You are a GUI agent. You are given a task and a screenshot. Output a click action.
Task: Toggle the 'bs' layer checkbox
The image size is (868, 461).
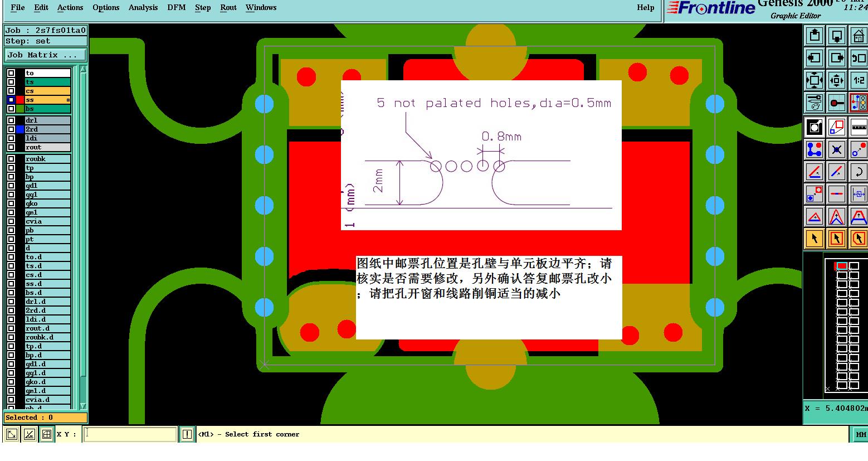[x=11, y=109]
